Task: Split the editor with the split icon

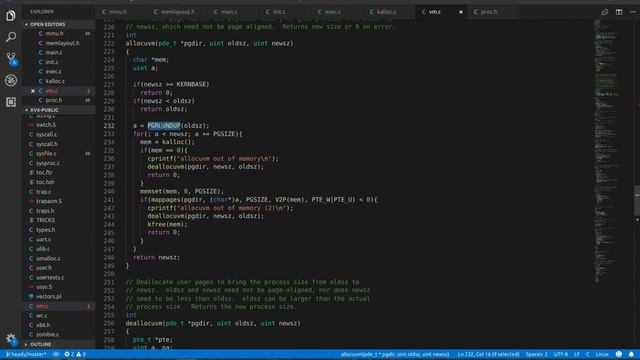Action: [x=619, y=12]
